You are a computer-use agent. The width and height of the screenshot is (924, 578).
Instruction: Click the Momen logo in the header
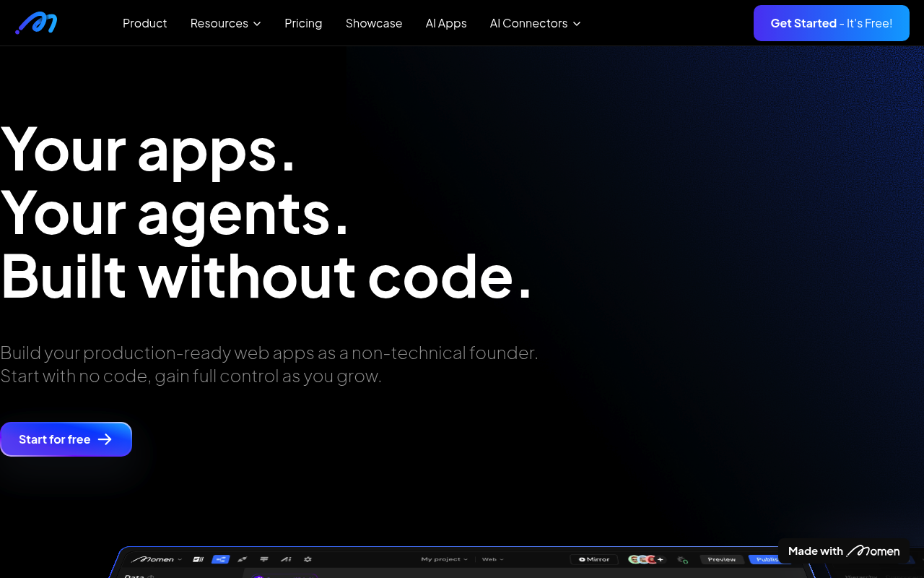tap(36, 23)
